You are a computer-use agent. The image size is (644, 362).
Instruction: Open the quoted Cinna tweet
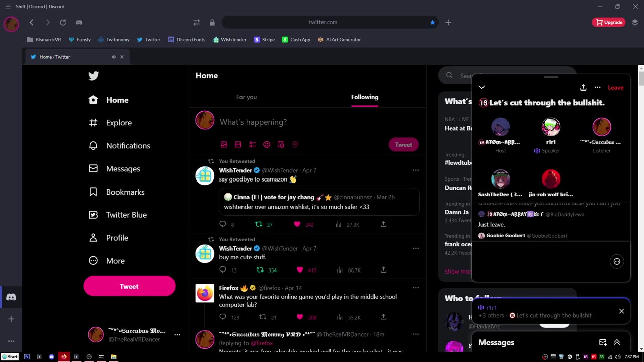pos(319,201)
